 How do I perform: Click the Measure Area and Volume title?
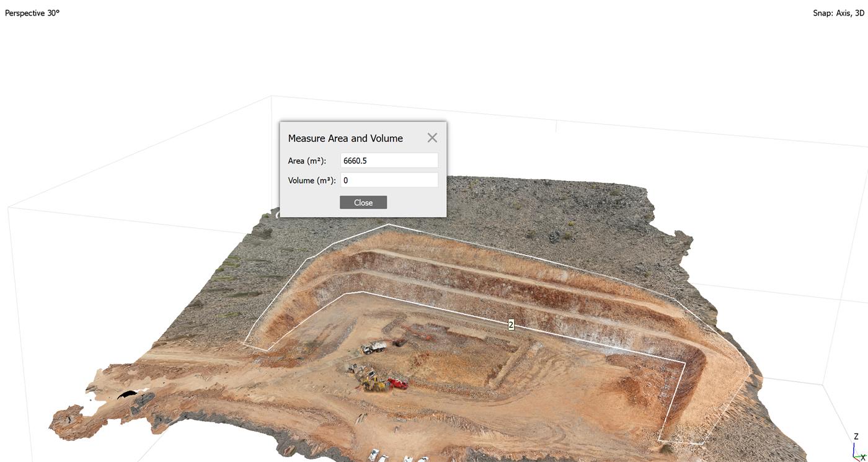345,138
